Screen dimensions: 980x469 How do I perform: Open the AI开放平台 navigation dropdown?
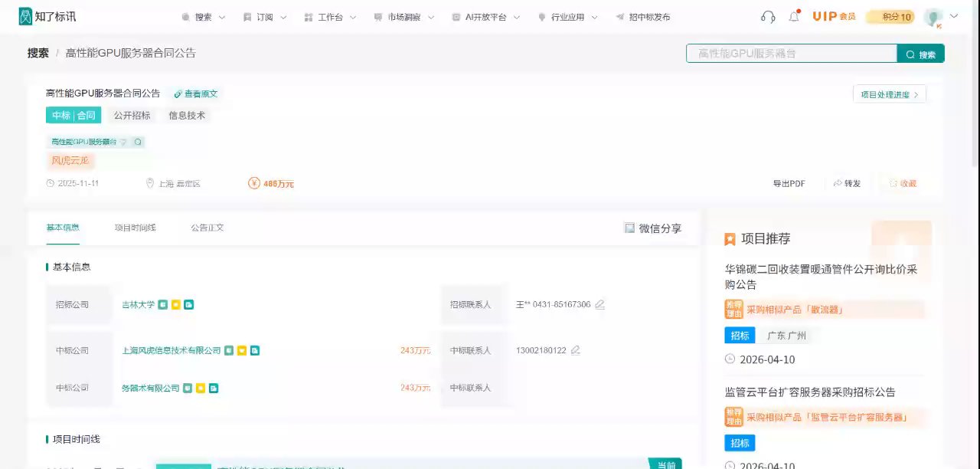[x=485, y=17]
